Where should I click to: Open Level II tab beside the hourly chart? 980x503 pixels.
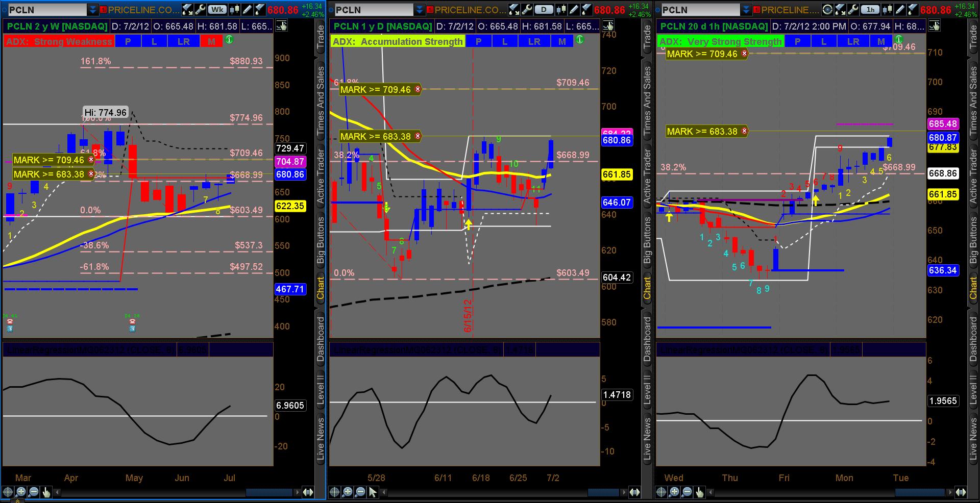pos(974,391)
